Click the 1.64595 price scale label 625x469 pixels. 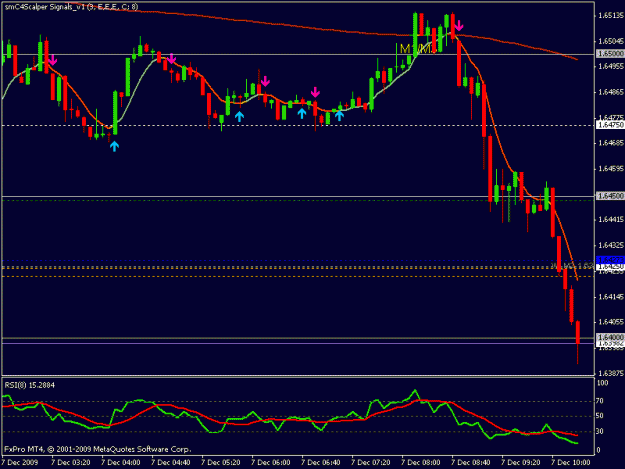(611, 169)
